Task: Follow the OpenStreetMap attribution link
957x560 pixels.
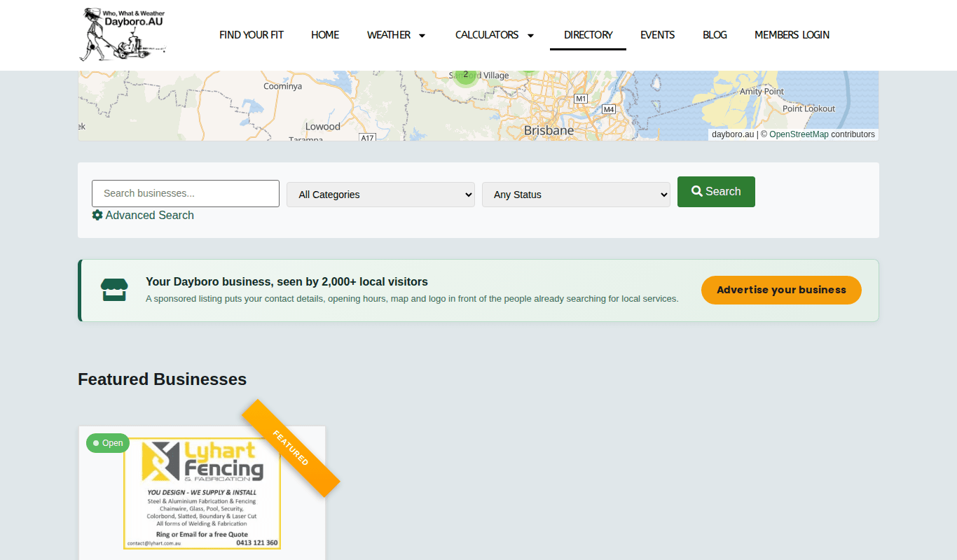Action: [x=799, y=134]
